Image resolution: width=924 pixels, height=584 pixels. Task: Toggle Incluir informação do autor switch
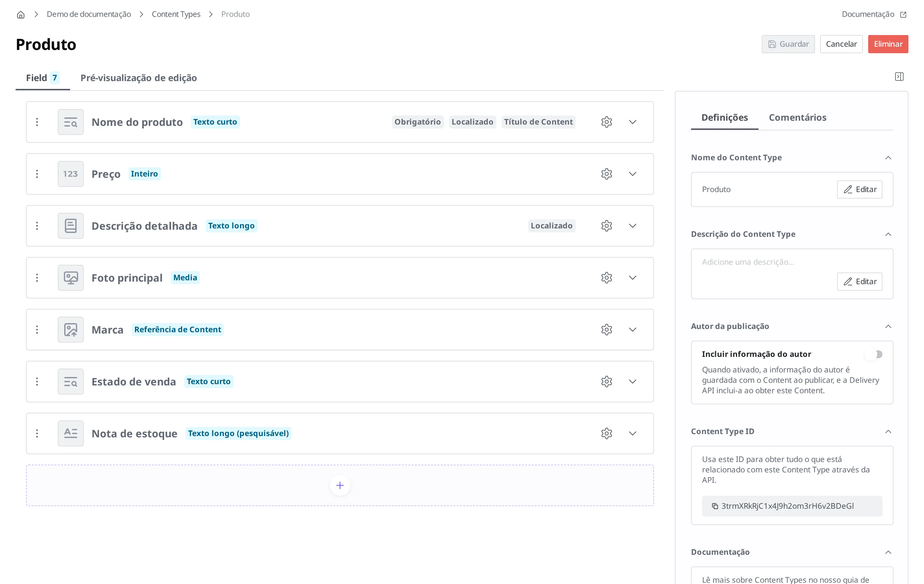point(874,354)
